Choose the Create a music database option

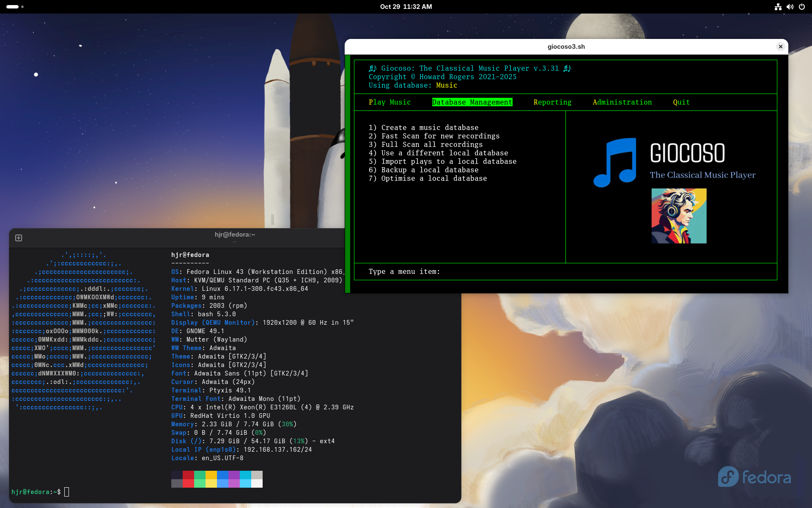tap(423, 127)
